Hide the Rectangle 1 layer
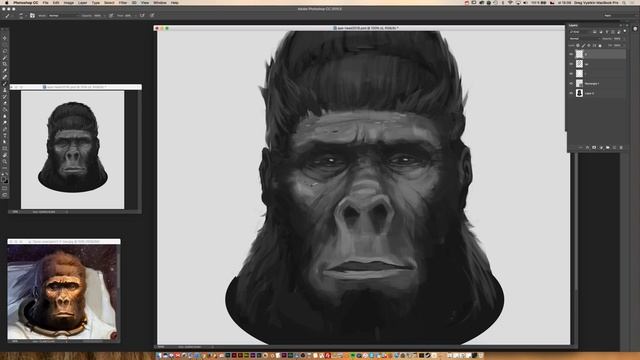Image resolution: width=640 pixels, height=360 pixels. tap(571, 83)
